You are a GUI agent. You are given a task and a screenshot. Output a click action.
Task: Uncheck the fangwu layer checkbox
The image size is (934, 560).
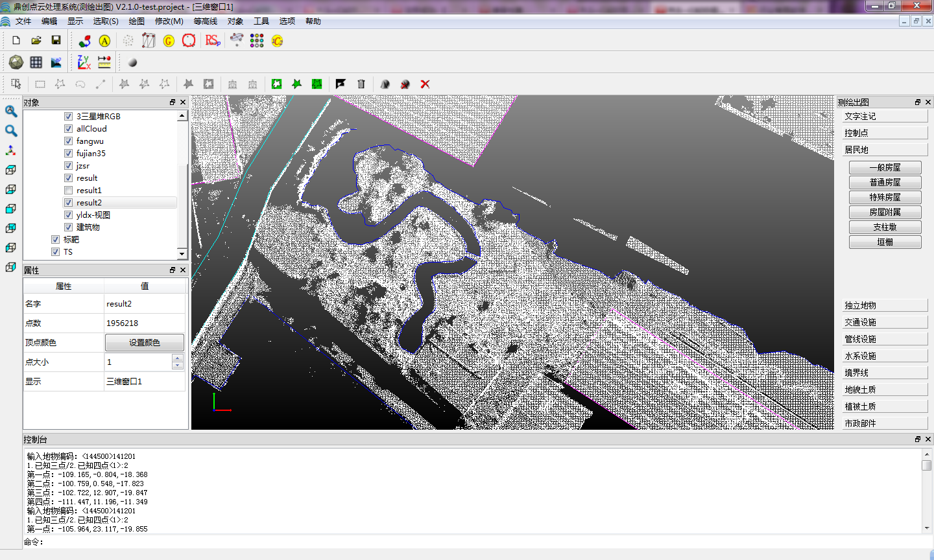coord(68,141)
